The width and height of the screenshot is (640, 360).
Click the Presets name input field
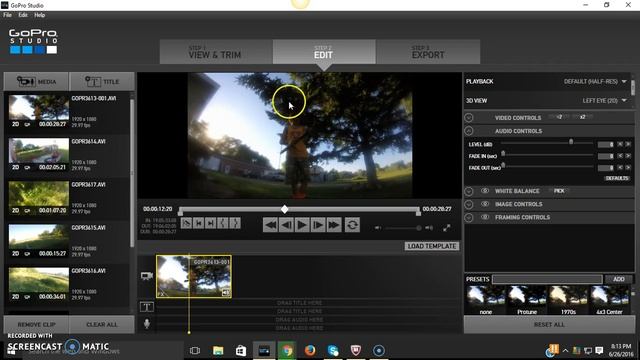pos(547,279)
